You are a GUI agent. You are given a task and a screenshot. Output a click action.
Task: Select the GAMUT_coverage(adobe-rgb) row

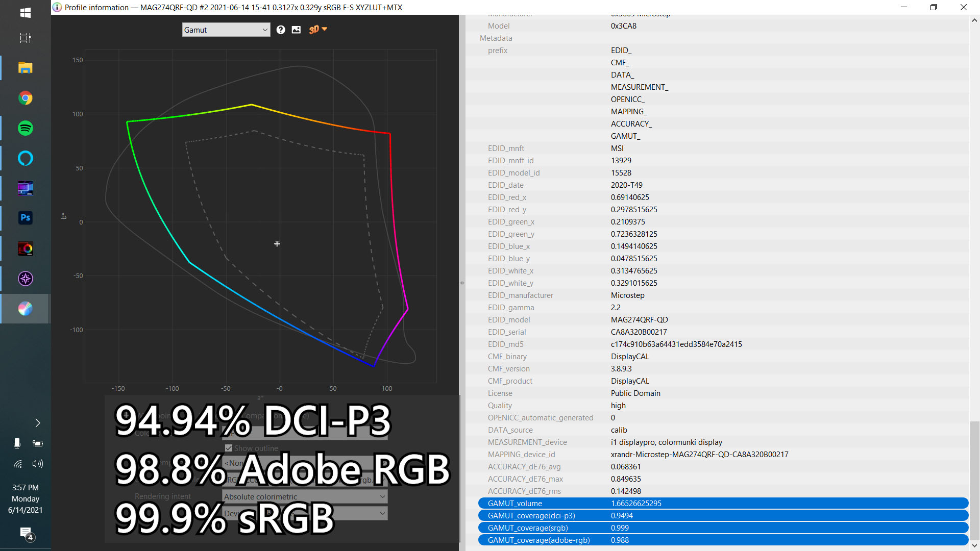click(723, 540)
